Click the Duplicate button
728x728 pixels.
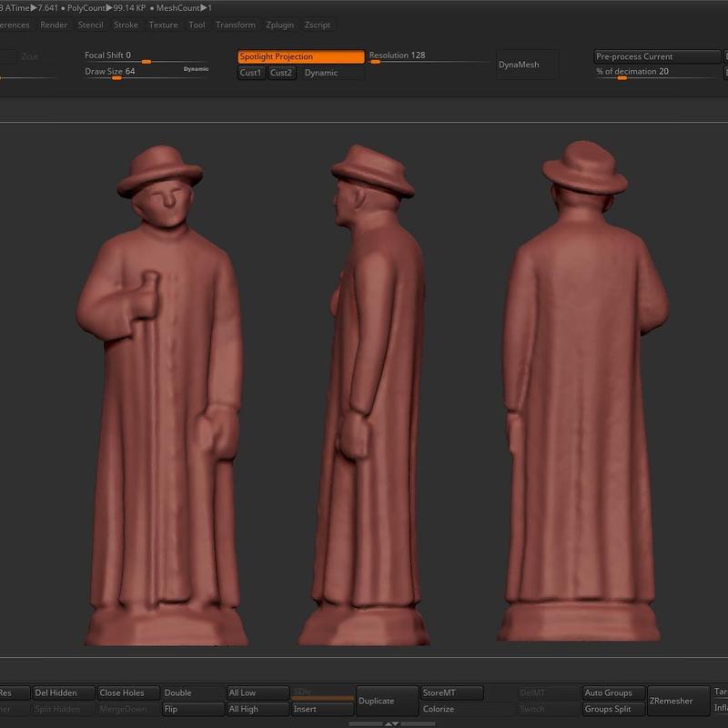click(387, 701)
